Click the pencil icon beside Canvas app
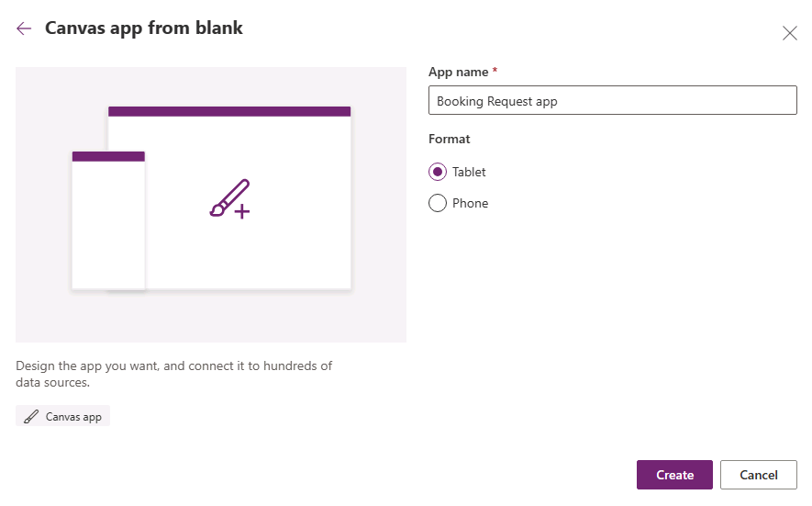Image resolution: width=812 pixels, height=506 pixels. (x=31, y=416)
